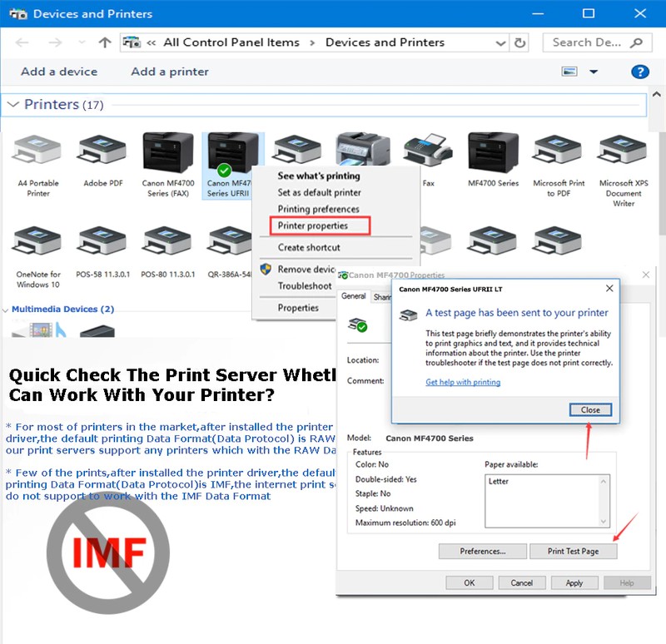Collapse the Multimedia Devices group
The image size is (666, 644).
pyautogui.click(x=6, y=310)
